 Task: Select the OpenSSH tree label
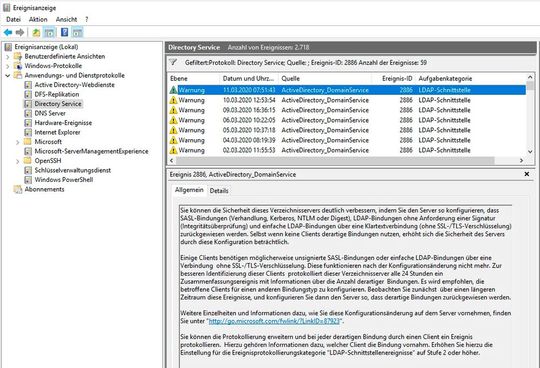coord(48,161)
